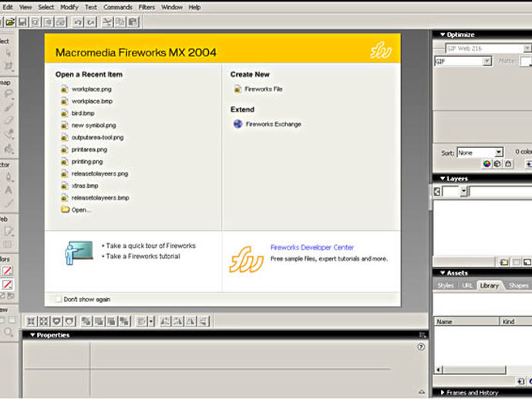Click the Library panel horizontal scrollbar

[474, 370]
